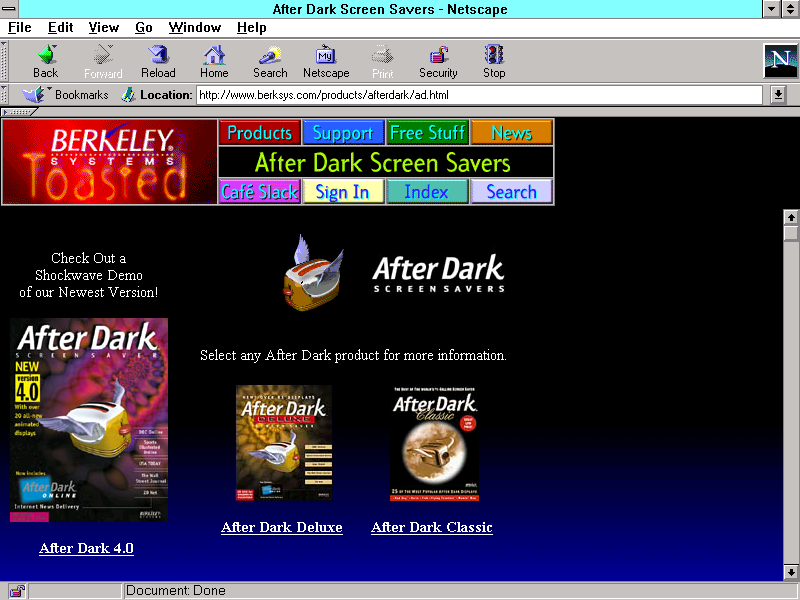Viewport: 800px width, 600px height.
Task: Open the location history dropdown arrow
Action: pos(778,94)
